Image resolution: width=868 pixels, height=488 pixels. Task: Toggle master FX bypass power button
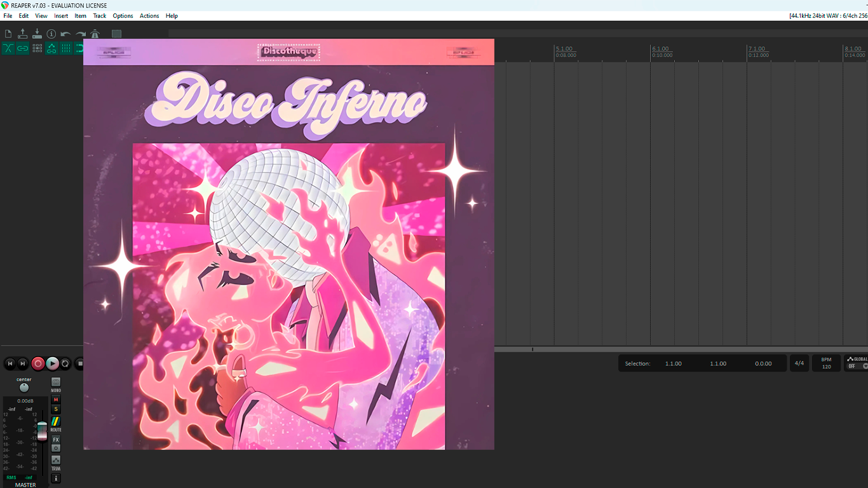click(56, 448)
